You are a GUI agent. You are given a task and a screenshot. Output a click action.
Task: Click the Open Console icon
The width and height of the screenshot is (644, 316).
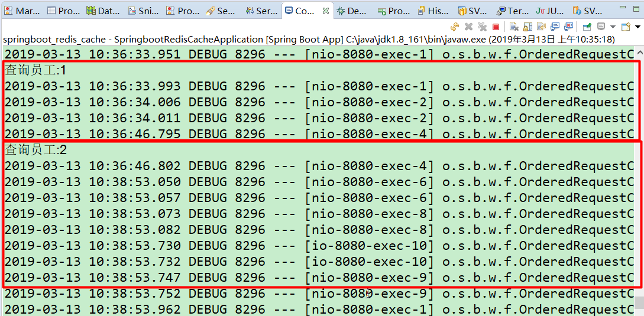pos(626,27)
